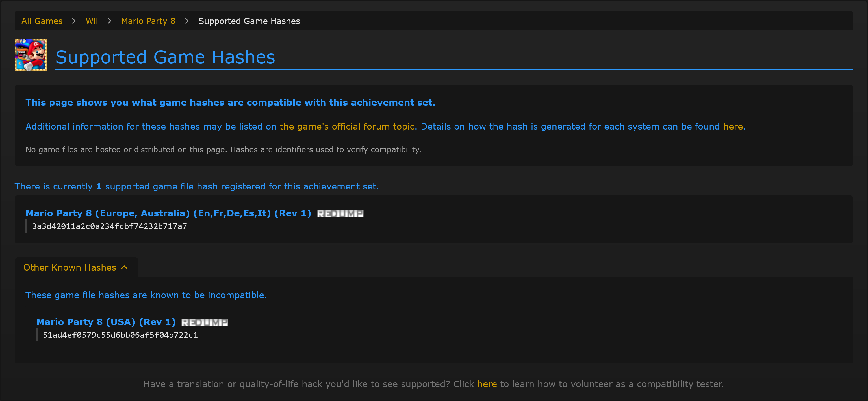868x401 pixels.
Task: Click the breadcrumb arrow after All Games
Action: click(x=74, y=21)
